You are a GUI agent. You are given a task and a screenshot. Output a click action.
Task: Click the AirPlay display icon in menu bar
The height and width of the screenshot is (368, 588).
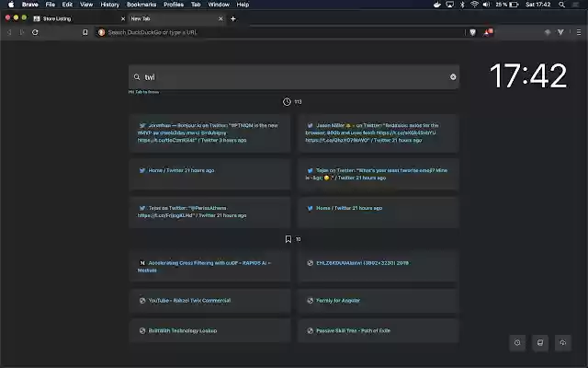coord(449,5)
